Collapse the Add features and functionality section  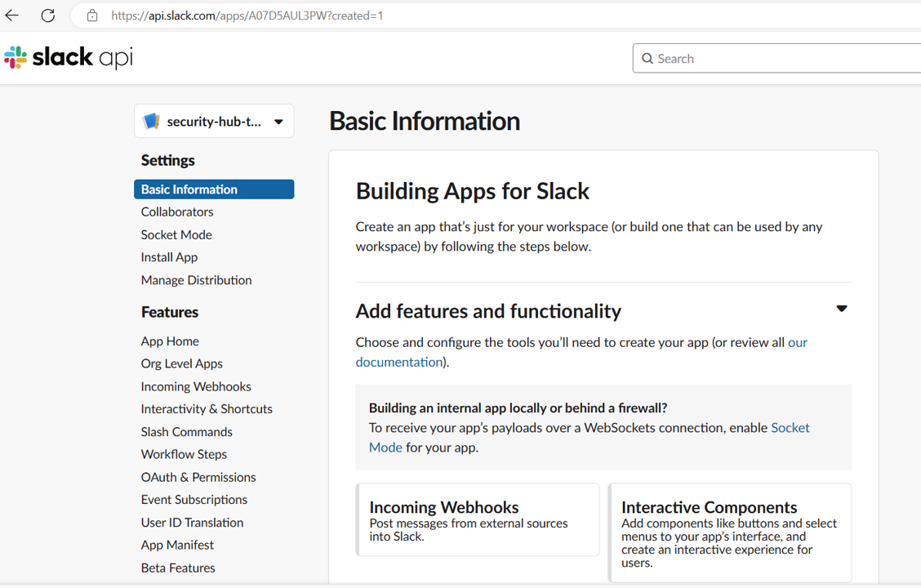842,309
